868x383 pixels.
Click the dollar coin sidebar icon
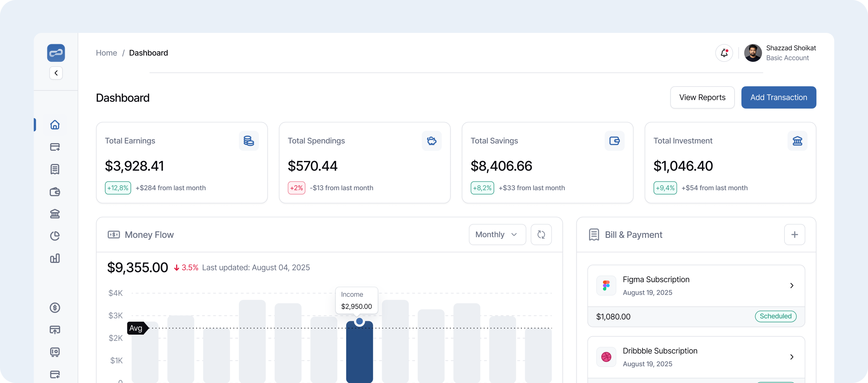pos(55,307)
